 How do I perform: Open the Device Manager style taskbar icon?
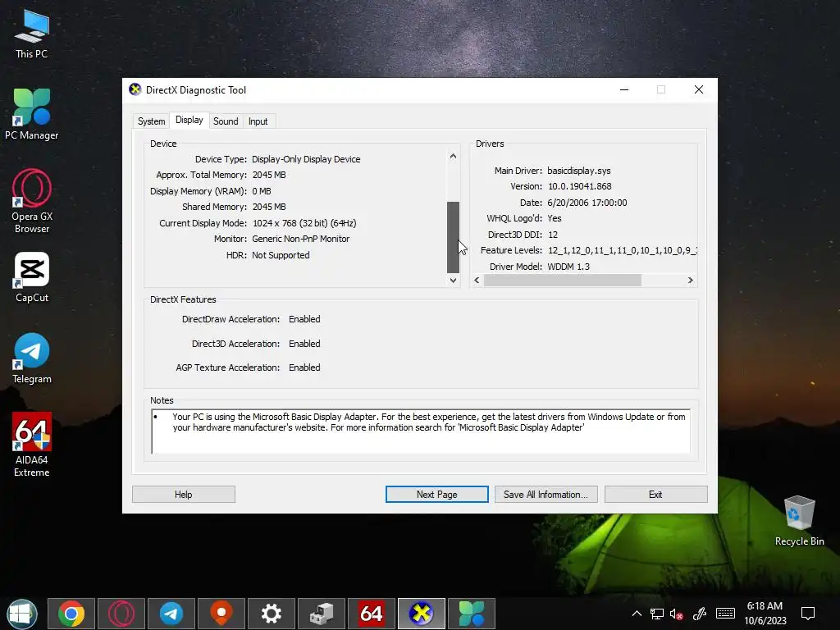click(x=322, y=614)
